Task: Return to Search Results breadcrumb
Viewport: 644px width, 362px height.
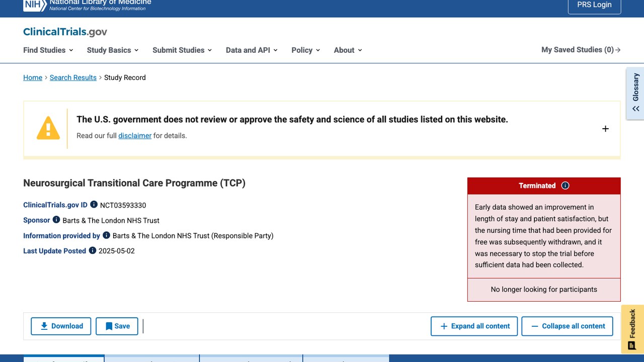Action: click(x=73, y=77)
